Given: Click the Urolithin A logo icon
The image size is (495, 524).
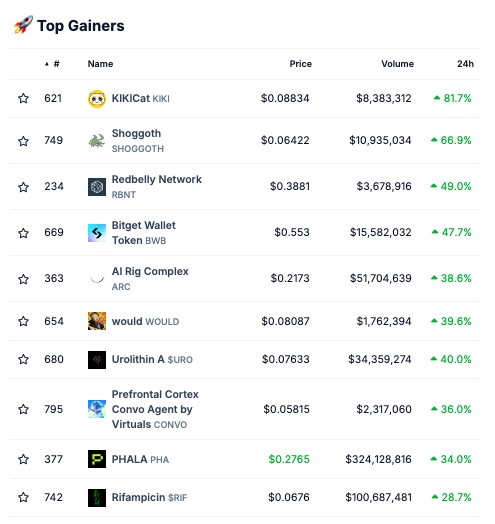Looking at the screenshot, I should coord(97,360).
